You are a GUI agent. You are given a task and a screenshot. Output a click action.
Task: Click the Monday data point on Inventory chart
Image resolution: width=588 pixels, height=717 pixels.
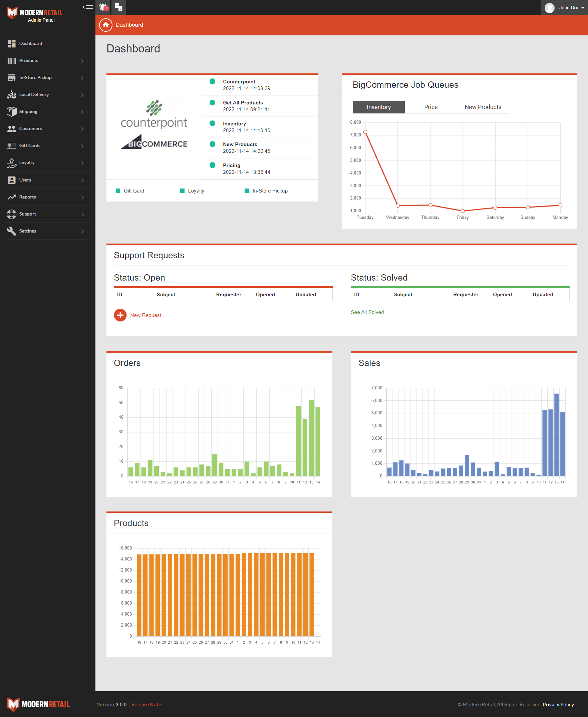[x=560, y=205]
